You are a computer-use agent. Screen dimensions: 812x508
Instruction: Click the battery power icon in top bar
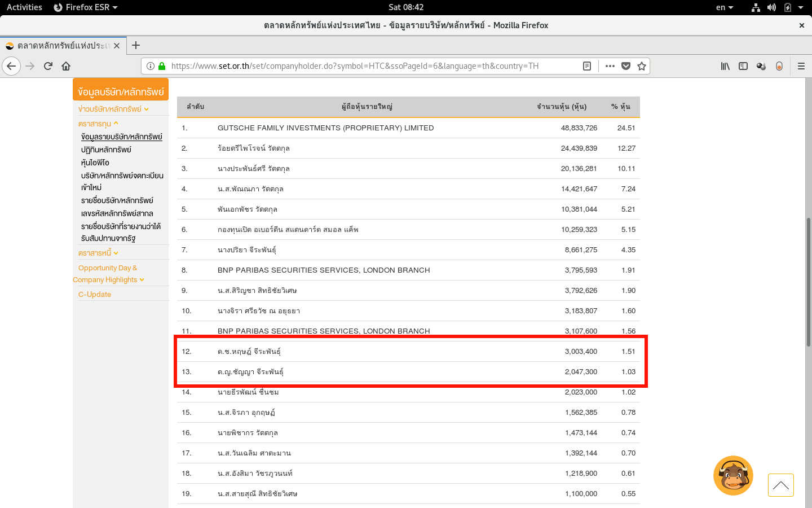pos(788,7)
